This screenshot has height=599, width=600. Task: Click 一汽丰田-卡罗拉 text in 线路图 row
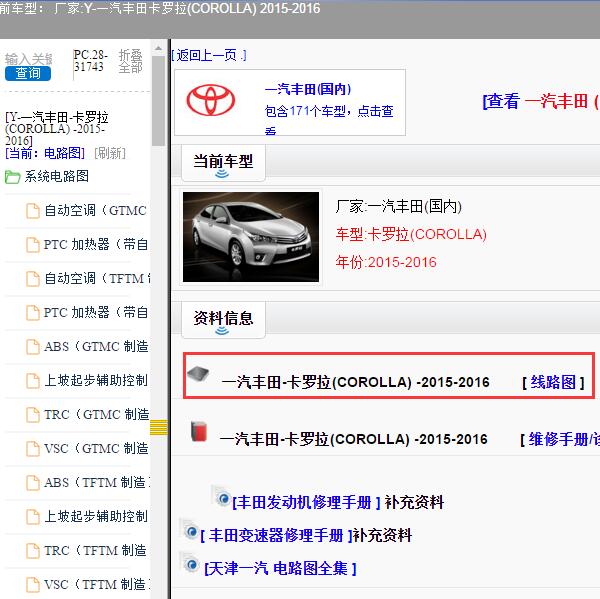pos(355,382)
